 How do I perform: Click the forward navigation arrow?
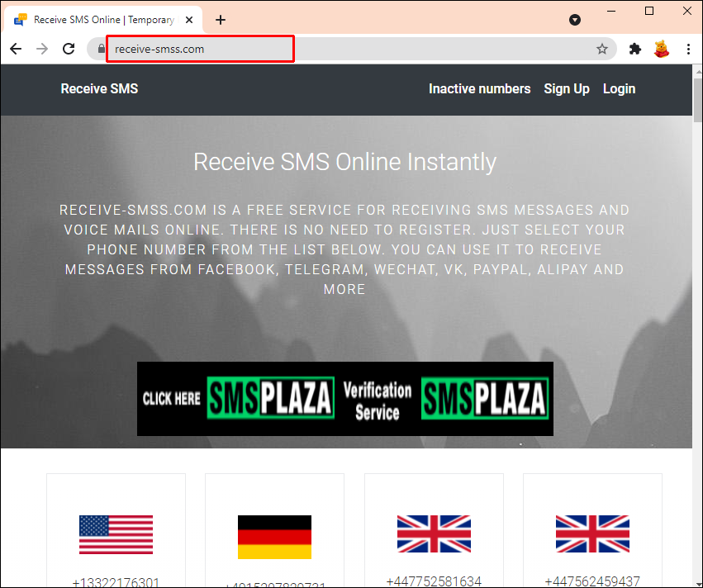(x=42, y=49)
